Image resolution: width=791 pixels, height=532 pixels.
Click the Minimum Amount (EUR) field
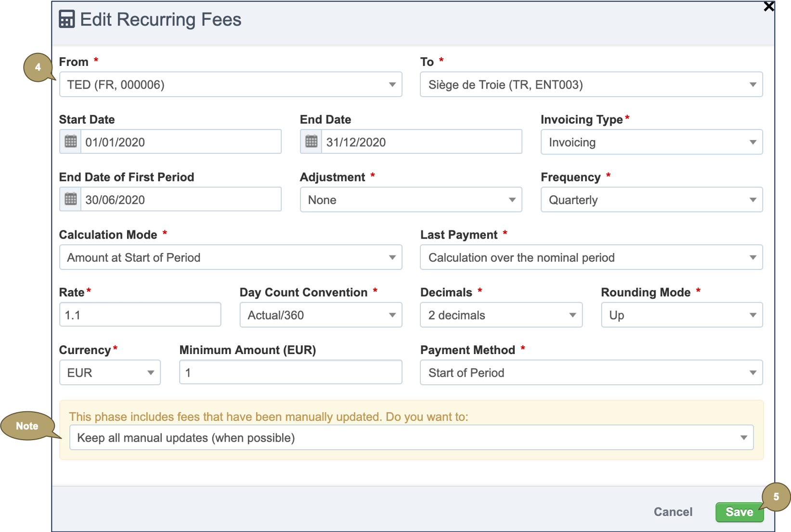pos(290,373)
